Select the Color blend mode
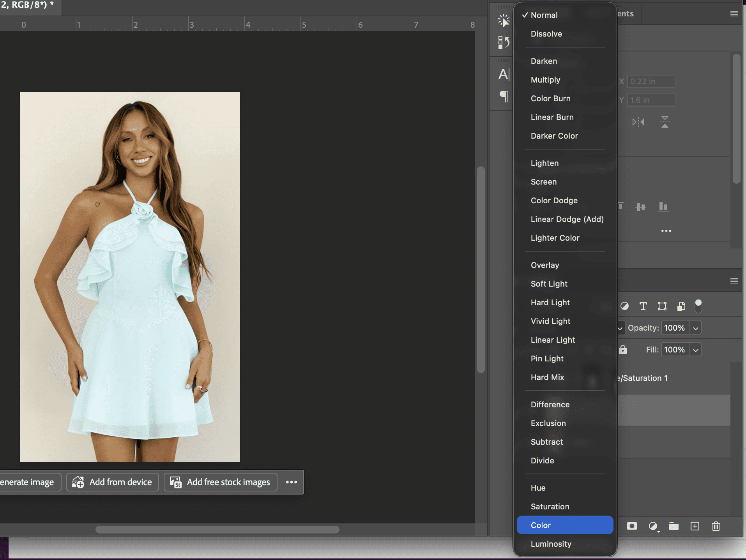This screenshot has width=746, height=560. [565, 525]
